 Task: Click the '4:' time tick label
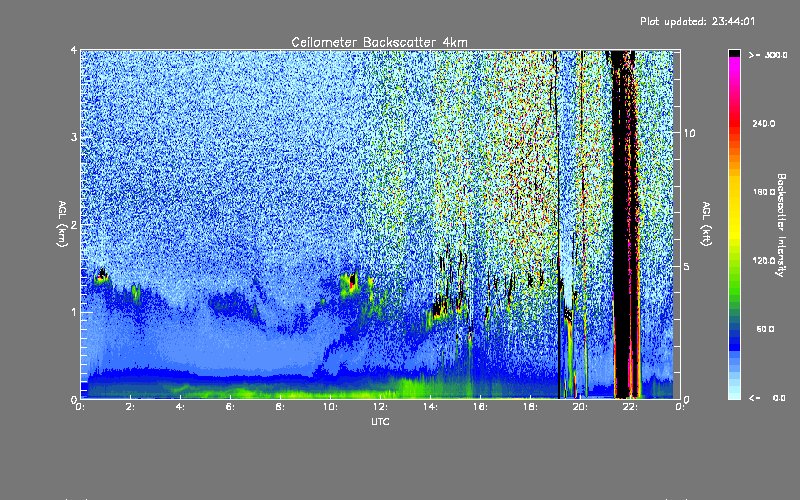pos(180,407)
